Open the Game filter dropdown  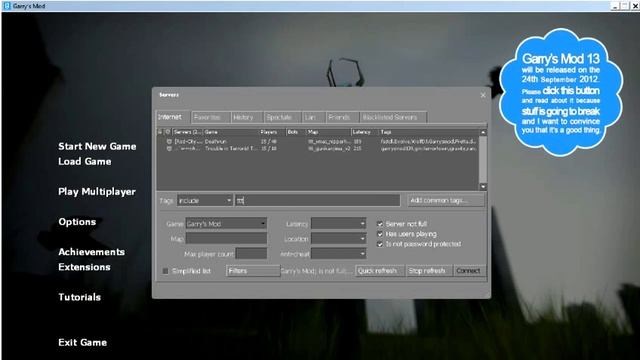[x=226, y=224]
